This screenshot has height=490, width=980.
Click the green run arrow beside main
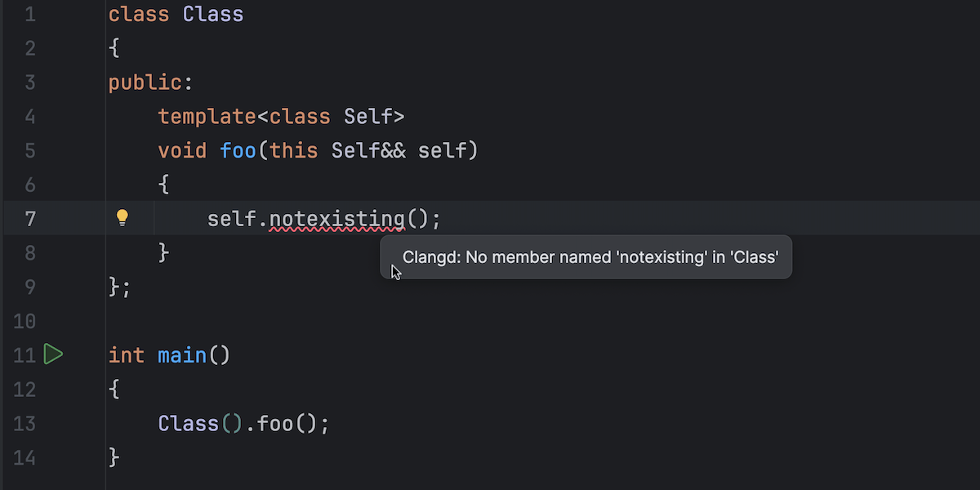pyautogui.click(x=53, y=354)
